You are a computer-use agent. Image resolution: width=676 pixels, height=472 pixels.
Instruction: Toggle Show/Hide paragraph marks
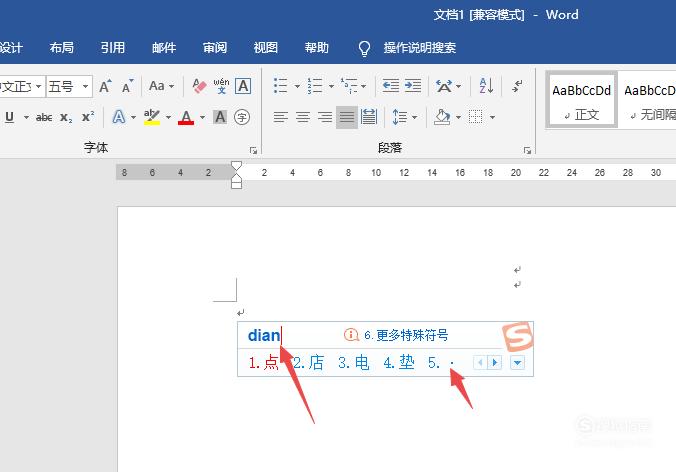[x=517, y=86]
